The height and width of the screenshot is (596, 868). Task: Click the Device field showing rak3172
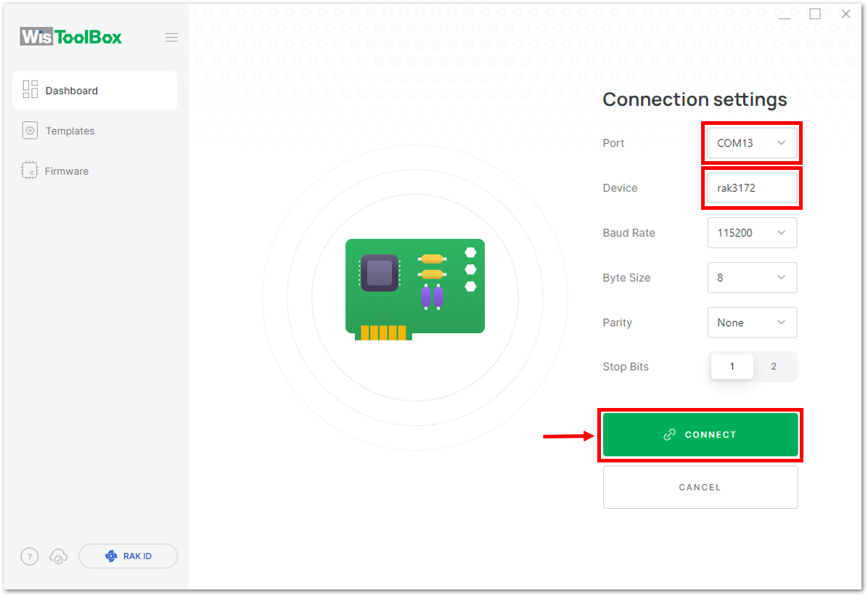752,188
